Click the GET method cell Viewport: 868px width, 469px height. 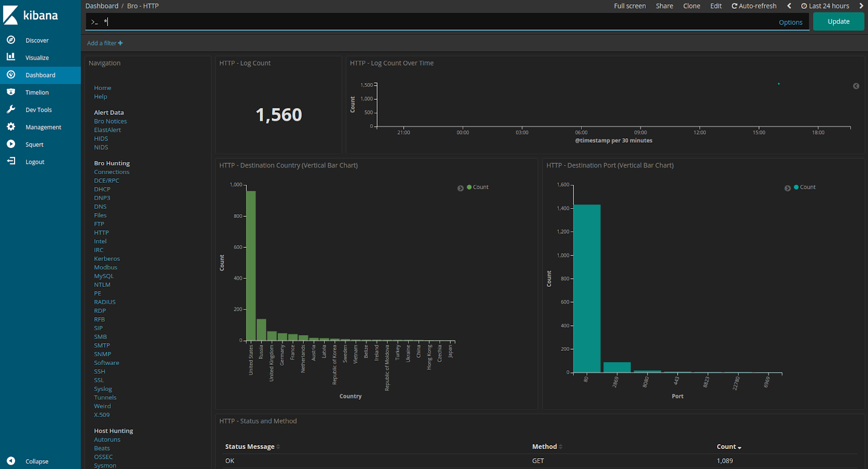[538, 461]
